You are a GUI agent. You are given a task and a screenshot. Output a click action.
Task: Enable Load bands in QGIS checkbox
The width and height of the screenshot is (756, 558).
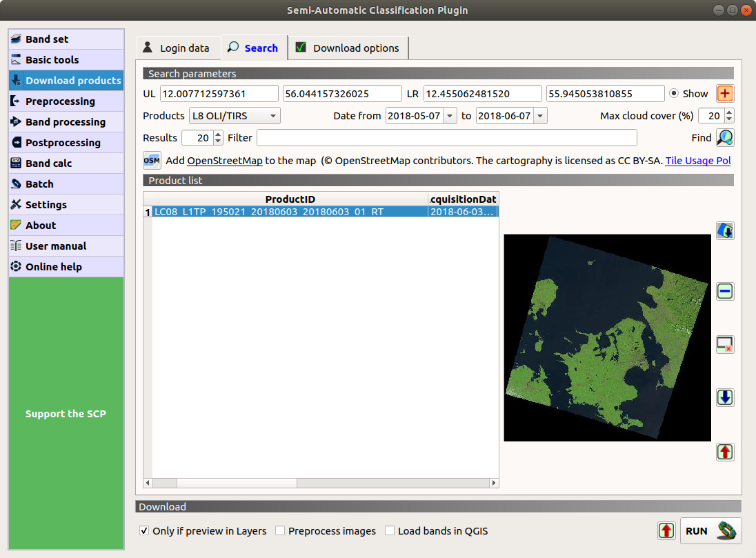tap(390, 531)
